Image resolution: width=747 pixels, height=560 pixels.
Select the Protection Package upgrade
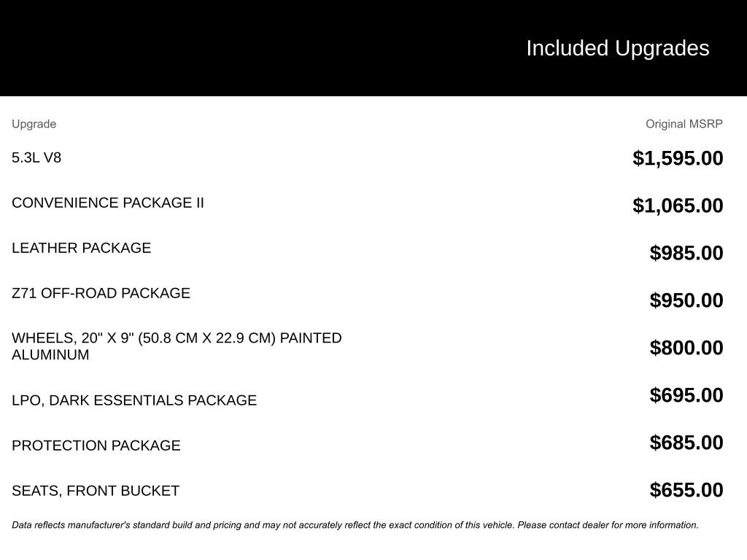pyautogui.click(x=96, y=446)
